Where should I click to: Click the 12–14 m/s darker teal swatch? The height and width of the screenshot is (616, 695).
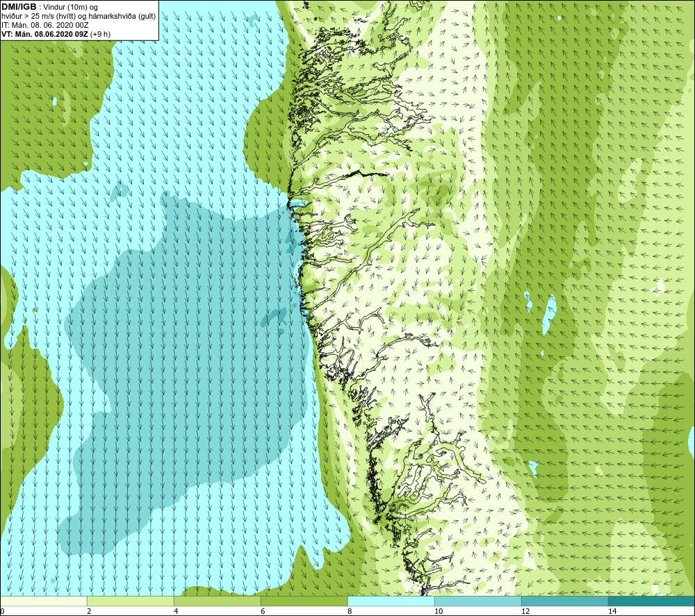(564, 601)
